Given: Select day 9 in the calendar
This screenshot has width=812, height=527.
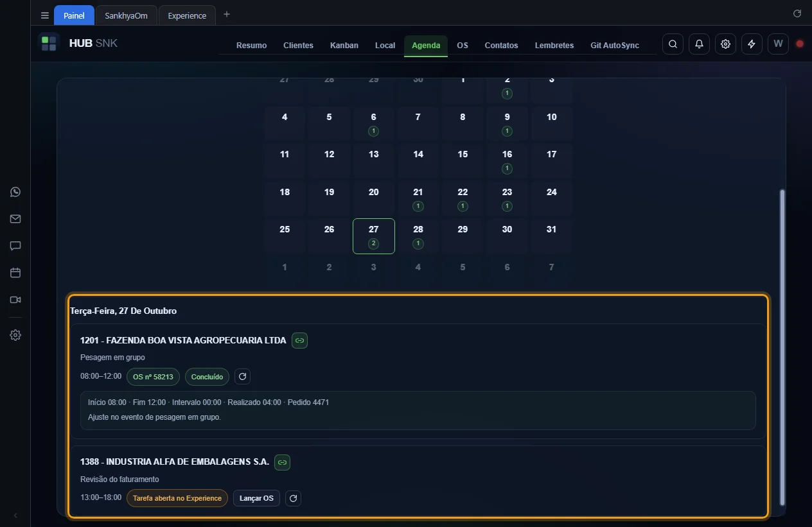Looking at the screenshot, I should (507, 124).
